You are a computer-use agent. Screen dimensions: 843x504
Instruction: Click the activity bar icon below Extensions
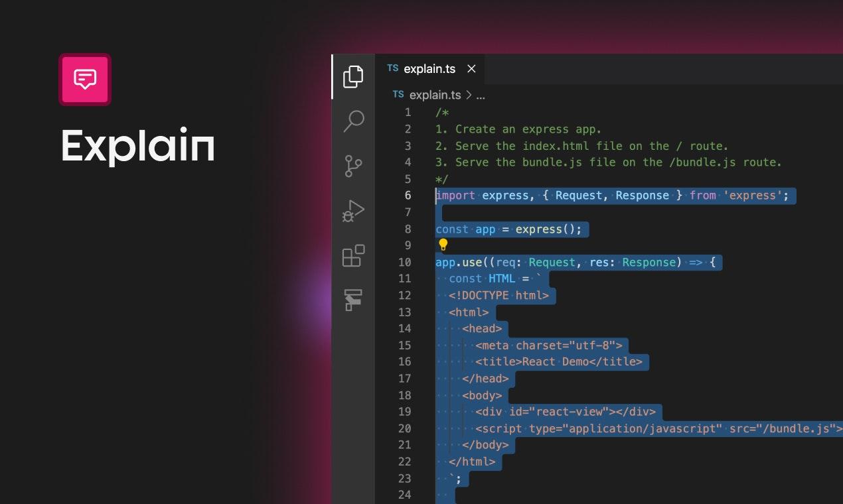tap(353, 300)
